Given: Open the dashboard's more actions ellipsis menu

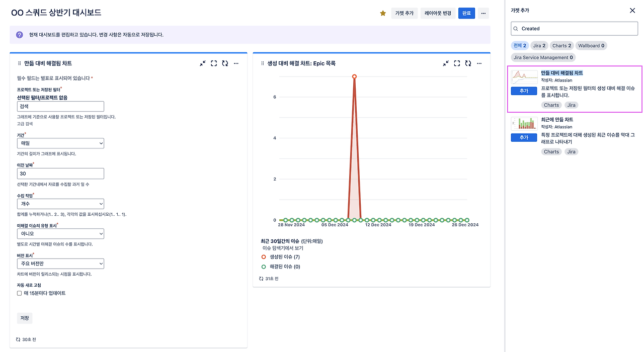Looking at the screenshot, I should pyautogui.click(x=484, y=14).
